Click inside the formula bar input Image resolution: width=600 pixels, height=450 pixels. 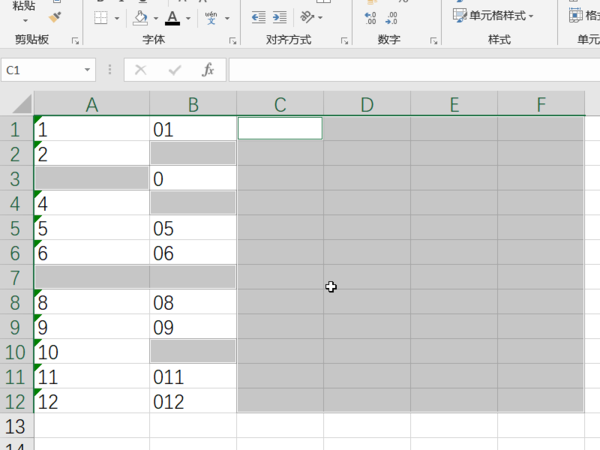414,70
